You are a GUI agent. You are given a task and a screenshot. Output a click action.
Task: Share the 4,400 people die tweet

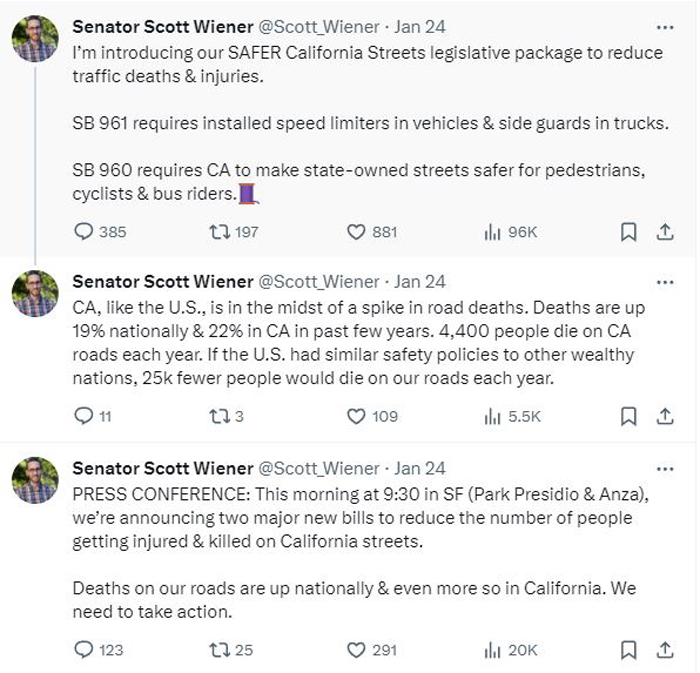665,416
